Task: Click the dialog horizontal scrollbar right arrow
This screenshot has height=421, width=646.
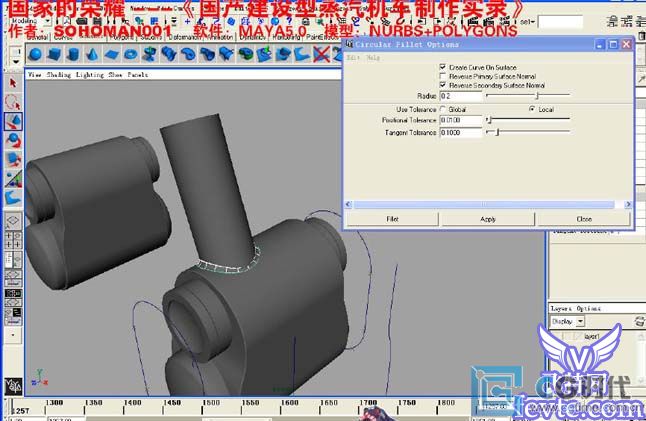Action: [627, 204]
